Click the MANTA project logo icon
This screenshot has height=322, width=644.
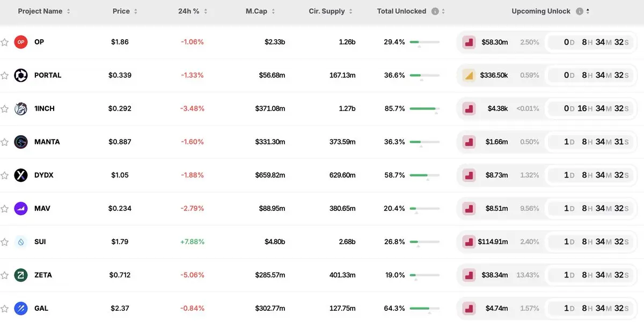pyautogui.click(x=21, y=142)
